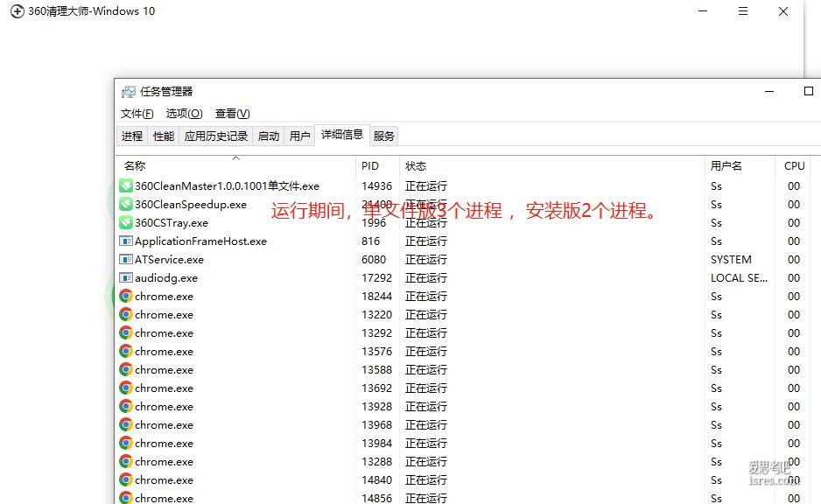
Task: Click the SYSTEM user name cell
Action: click(x=731, y=260)
